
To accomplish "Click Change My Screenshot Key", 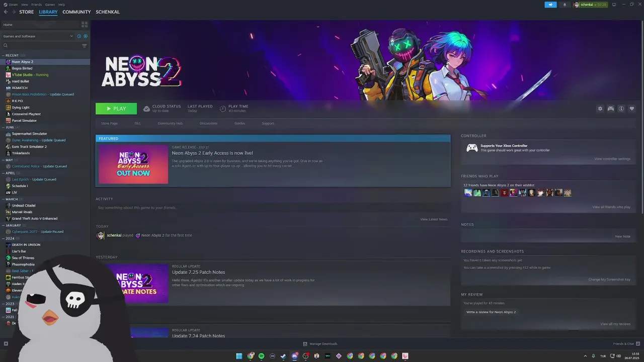I will click(x=610, y=280).
